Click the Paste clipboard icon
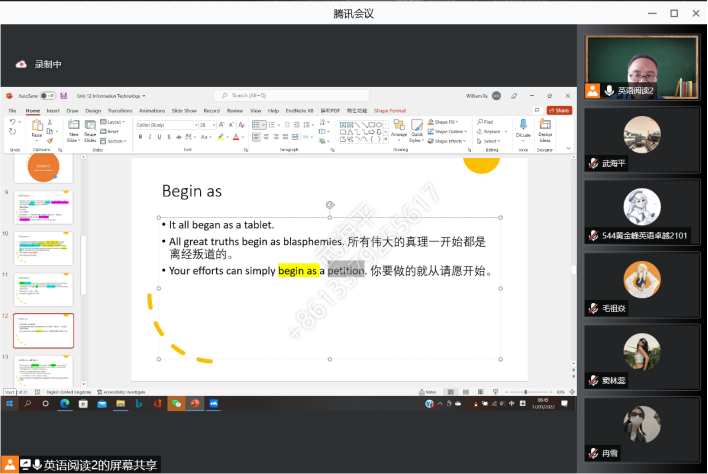 click(x=37, y=126)
